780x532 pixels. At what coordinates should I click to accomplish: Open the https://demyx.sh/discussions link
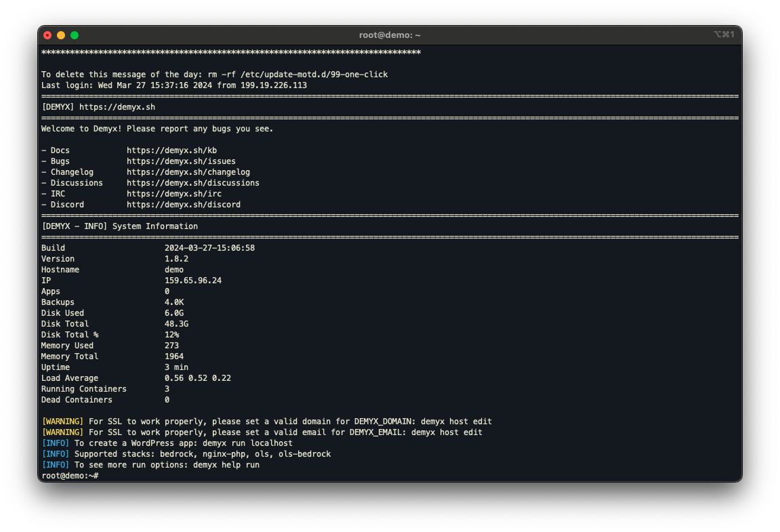[193, 183]
